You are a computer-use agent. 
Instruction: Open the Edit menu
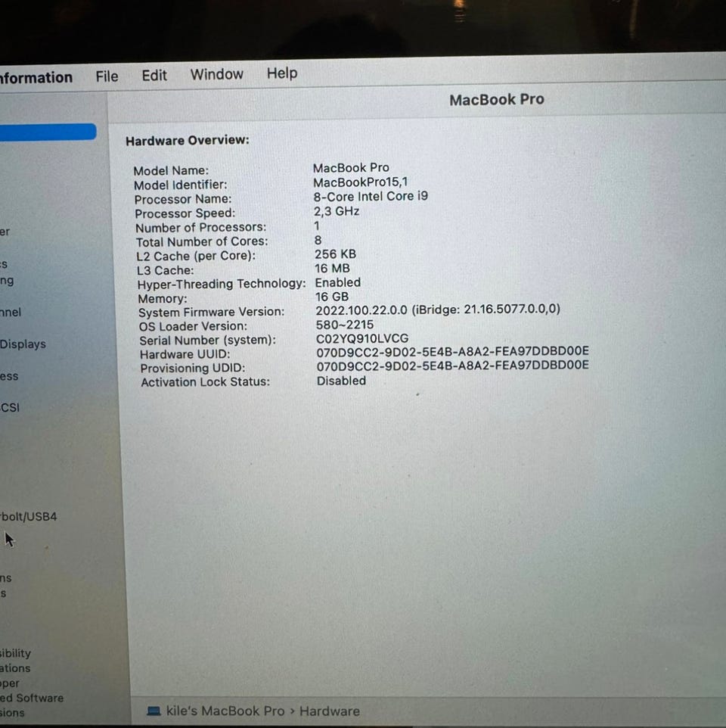(154, 75)
